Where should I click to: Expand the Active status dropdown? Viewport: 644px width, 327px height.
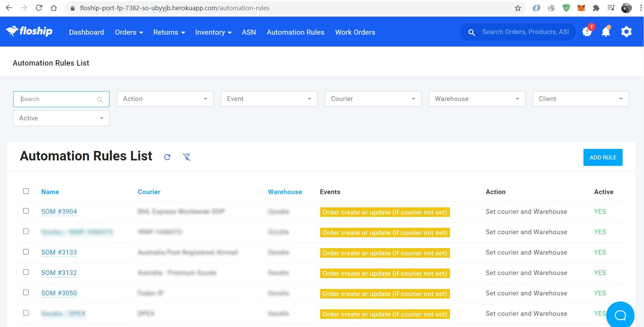(61, 118)
